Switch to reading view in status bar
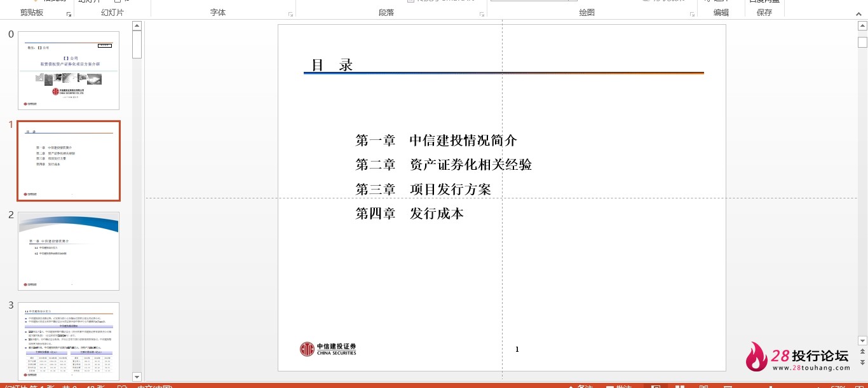868x388 pixels. 703,387
